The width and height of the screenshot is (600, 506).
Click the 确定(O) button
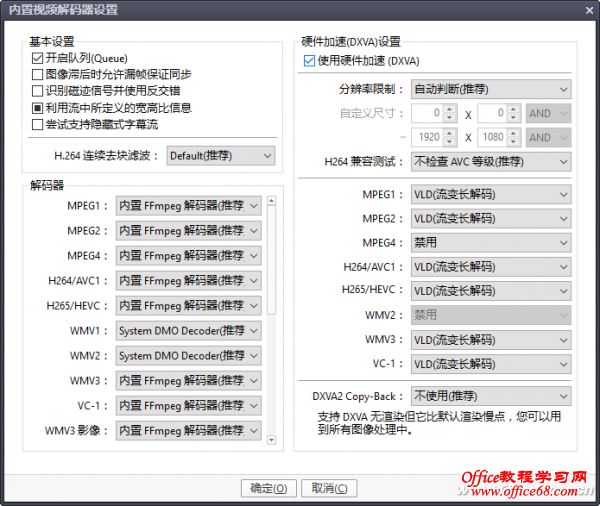click(269, 488)
